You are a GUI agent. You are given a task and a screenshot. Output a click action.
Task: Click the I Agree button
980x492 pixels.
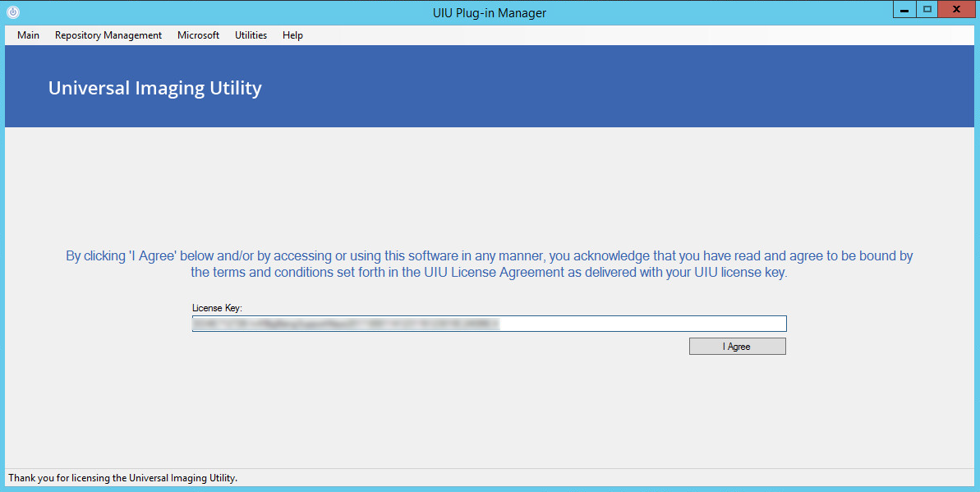click(737, 347)
